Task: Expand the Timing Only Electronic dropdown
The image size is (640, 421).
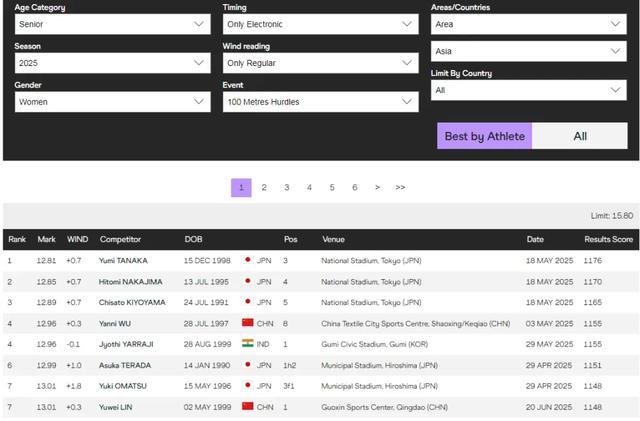Action: [x=319, y=24]
